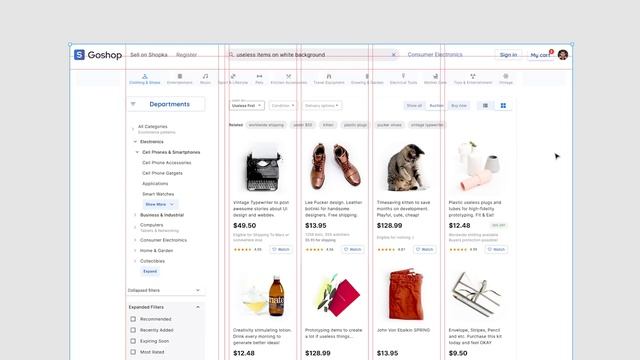Collapse the Electronics tree node

point(135,142)
